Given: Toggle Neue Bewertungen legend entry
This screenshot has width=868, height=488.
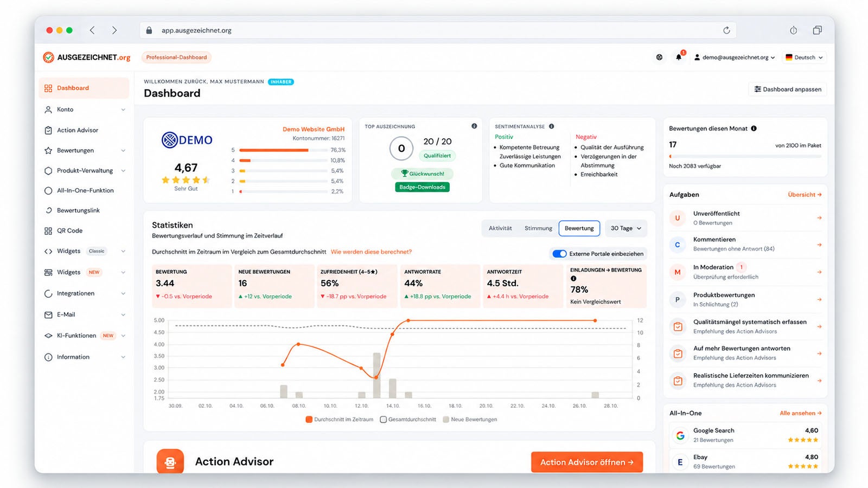Looking at the screenshot, I should pyautogui.click(x=470, y=419).
